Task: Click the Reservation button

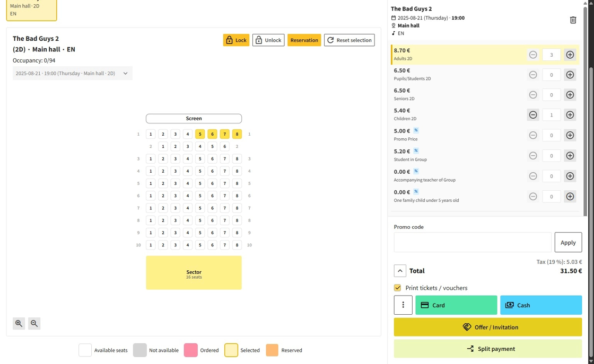Action: [x=304, y=40]
